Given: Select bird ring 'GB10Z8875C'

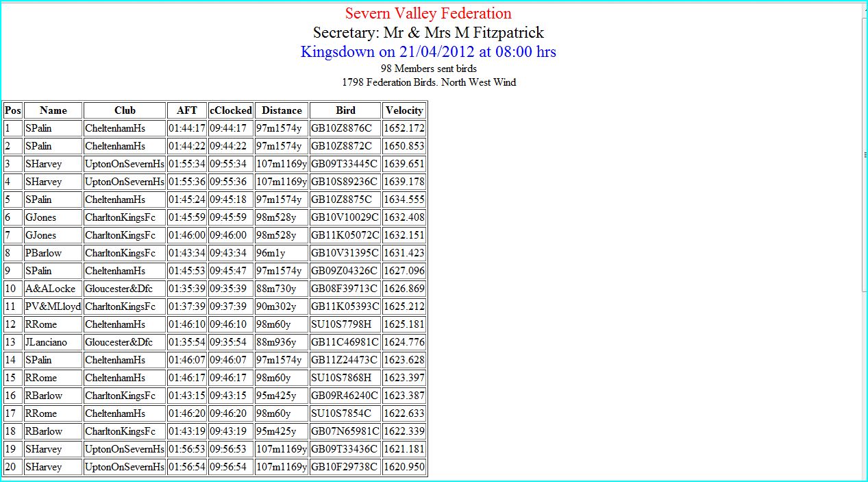Looking at the screenshot, I should [x=346, y=200].
